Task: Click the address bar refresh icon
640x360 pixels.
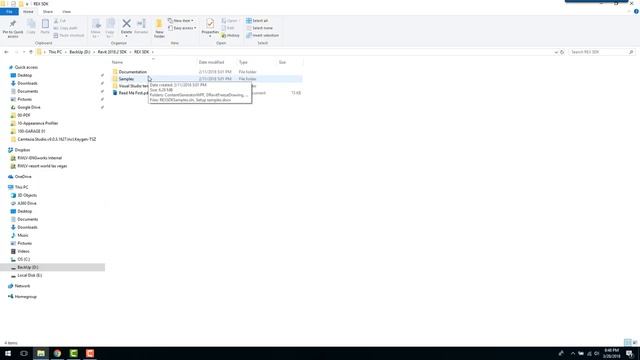Action: click(562, 52)
